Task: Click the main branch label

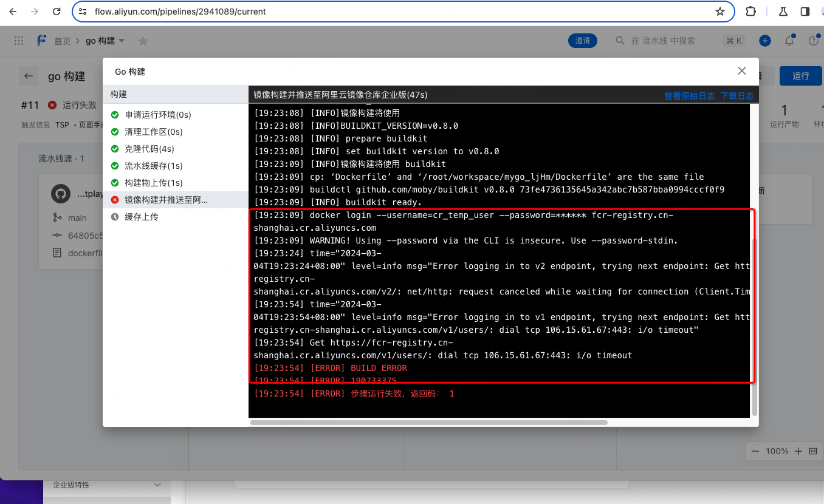Action: (x=77, y=218)
